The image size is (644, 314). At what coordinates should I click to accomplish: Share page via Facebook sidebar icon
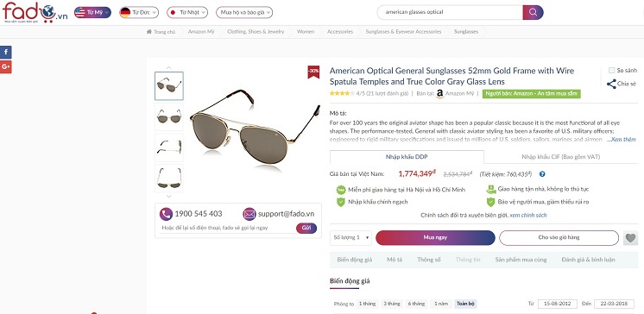click(x=6, y=52)
